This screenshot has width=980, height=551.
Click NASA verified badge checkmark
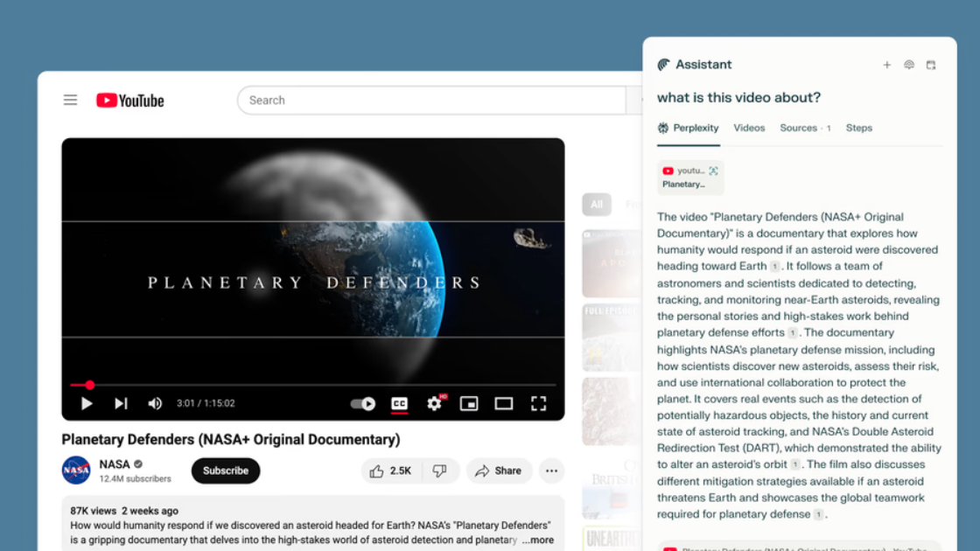click(138, 464)
